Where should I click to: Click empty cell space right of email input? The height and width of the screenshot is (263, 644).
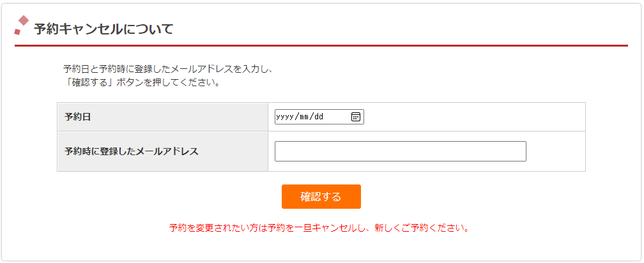[556, 151]
